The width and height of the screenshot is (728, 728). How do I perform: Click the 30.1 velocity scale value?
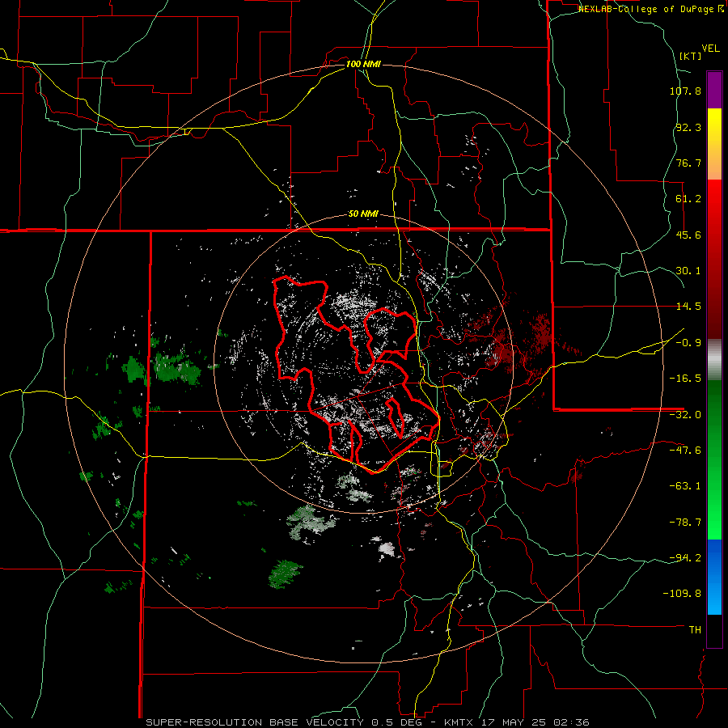[688, 271]
